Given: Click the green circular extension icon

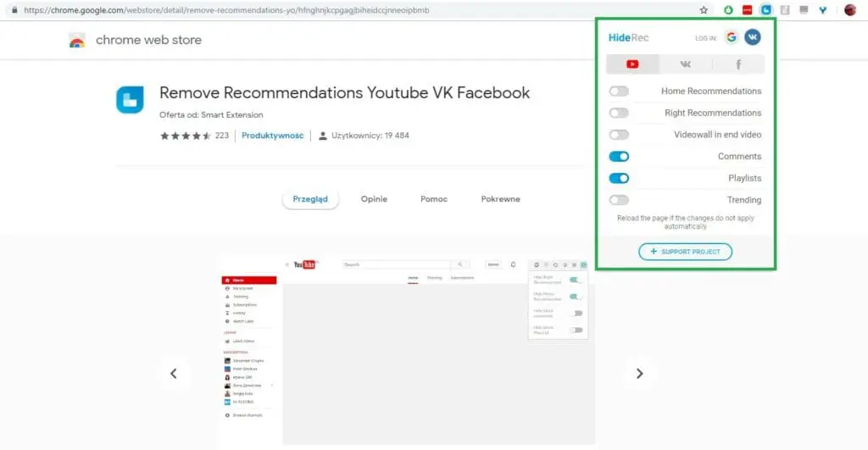Looking at the screenshot, I should tap(728, 10).
